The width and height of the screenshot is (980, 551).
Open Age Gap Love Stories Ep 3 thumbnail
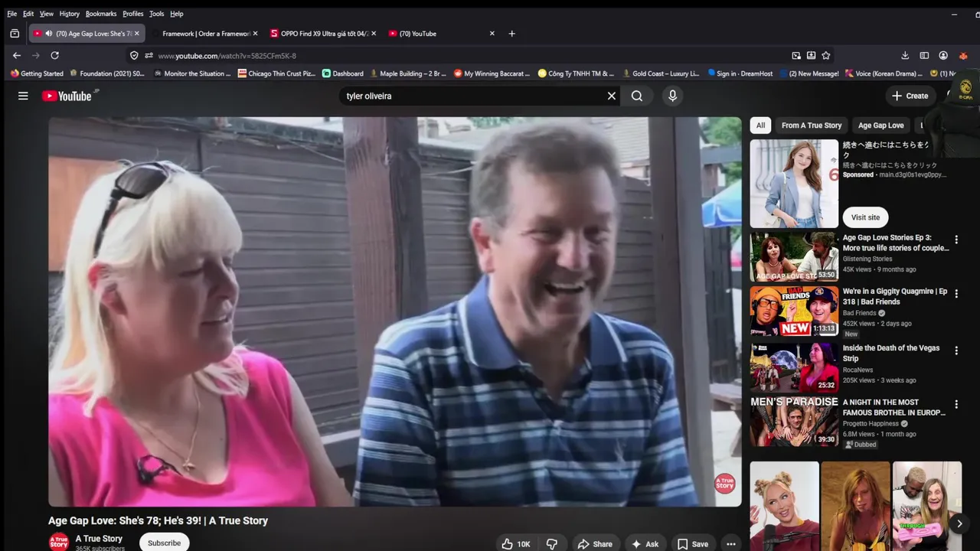click(794, 257)
